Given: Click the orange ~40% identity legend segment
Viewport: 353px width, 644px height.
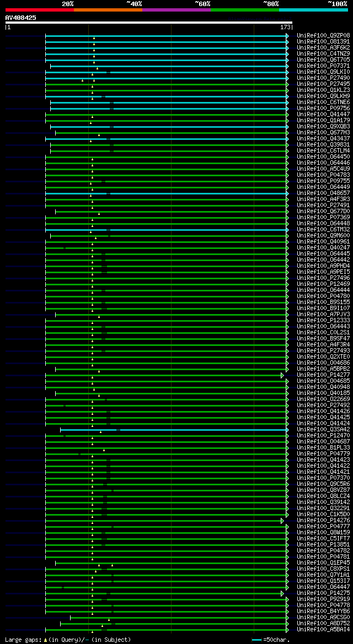Looking at the screenshot, I should point(108,9).
